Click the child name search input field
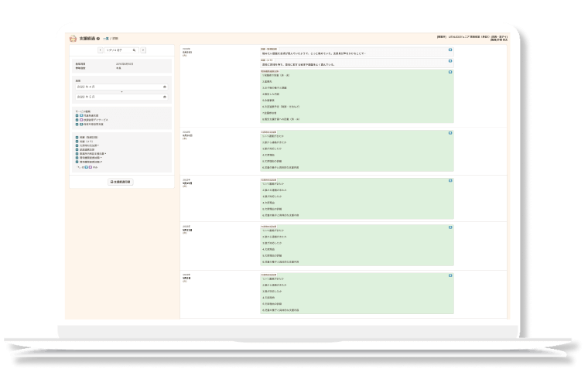 [118, 50]
